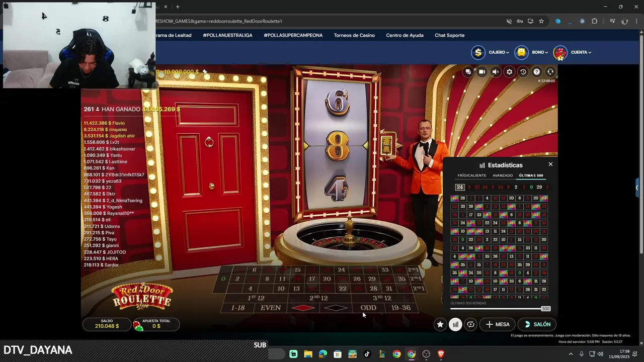The image size is (644, 362).
Task: Open game history clock icon
Action: pos(523,72)
